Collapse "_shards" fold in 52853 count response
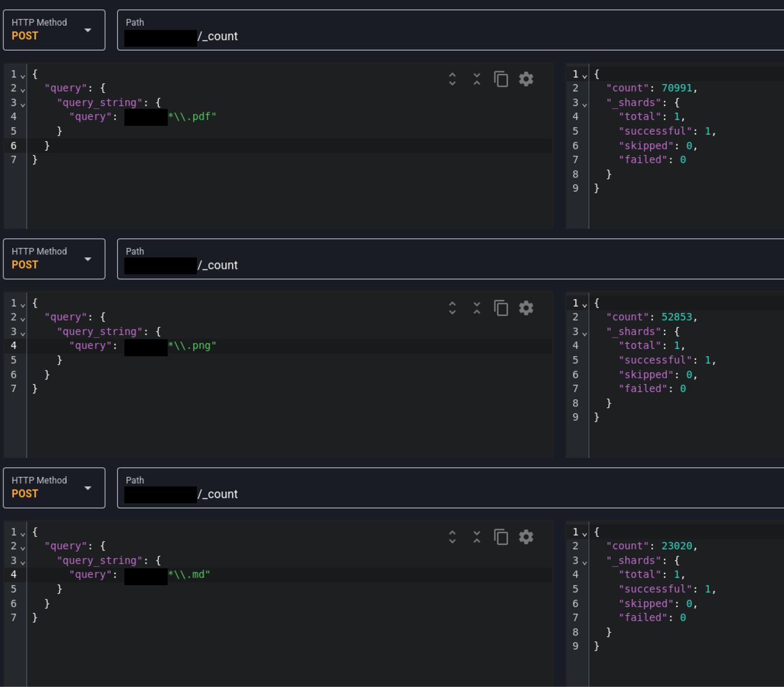 click(584, 334)
